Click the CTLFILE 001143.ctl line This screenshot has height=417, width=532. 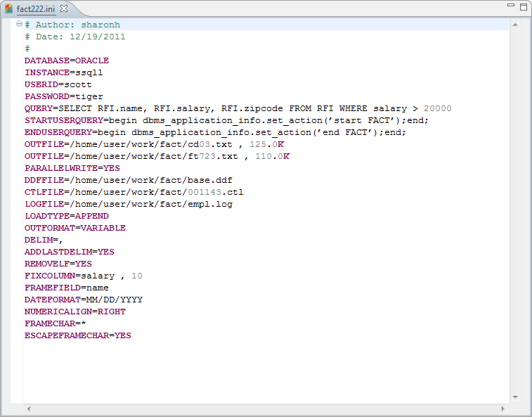134,192
